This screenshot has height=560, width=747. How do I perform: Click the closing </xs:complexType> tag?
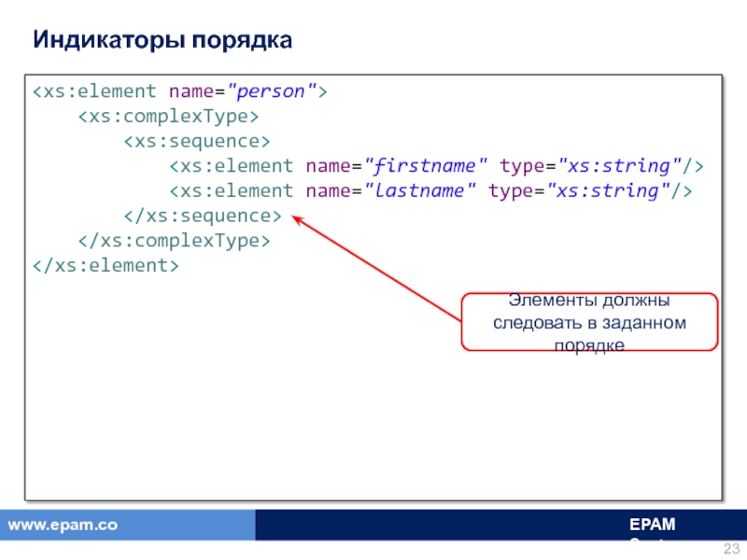174,241
